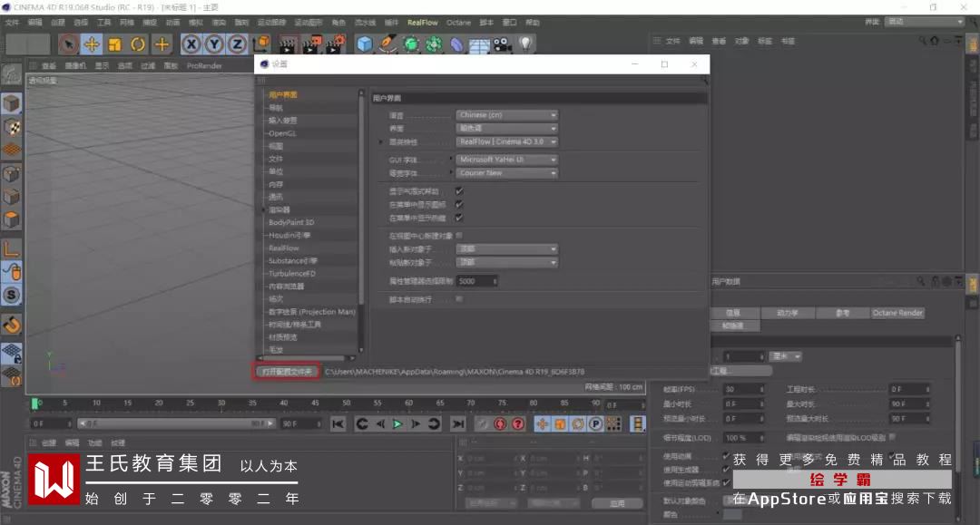Viewport: 980px width, 525px height.
Task: Add a light bulb object
Action: [x=525, y=44]
